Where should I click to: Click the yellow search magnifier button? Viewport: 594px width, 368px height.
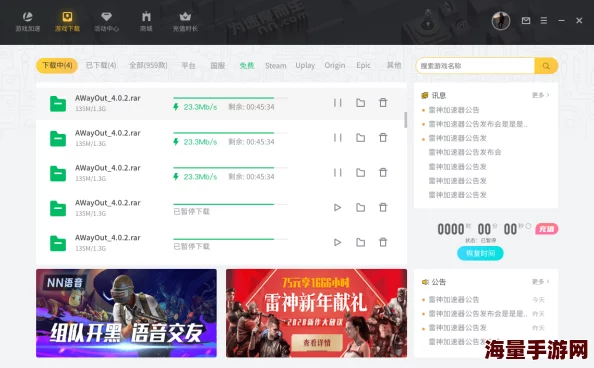[x=546, y=66]
